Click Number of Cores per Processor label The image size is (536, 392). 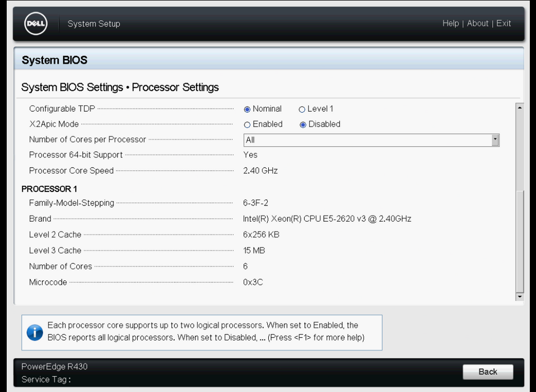pos(87,139)
